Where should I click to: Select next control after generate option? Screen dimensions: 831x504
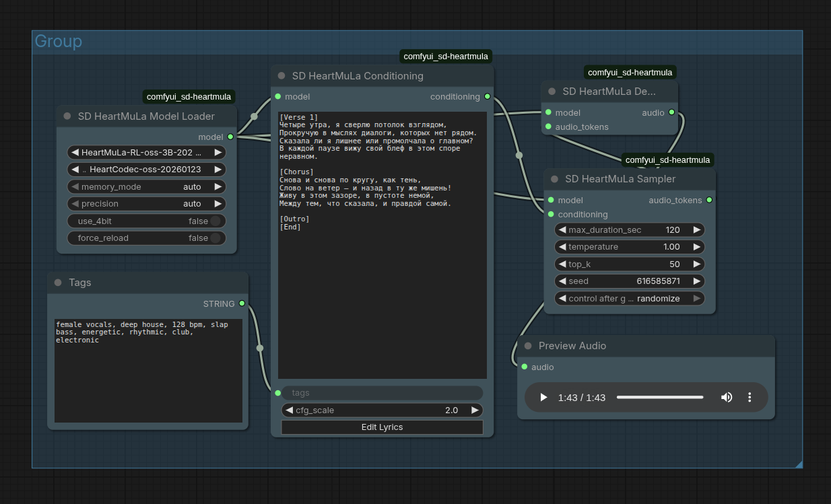697,298
